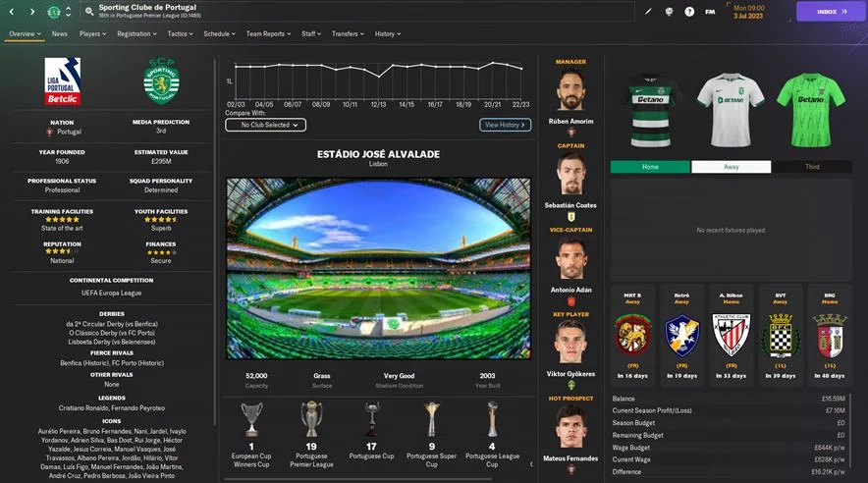Click the bright green third kit
The image size is (868, 483).
[811, 110]
